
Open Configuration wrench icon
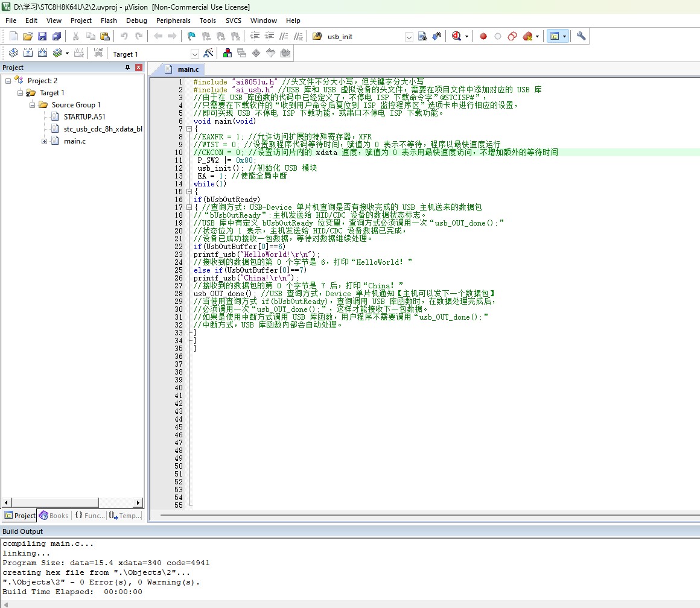[581, 36]
